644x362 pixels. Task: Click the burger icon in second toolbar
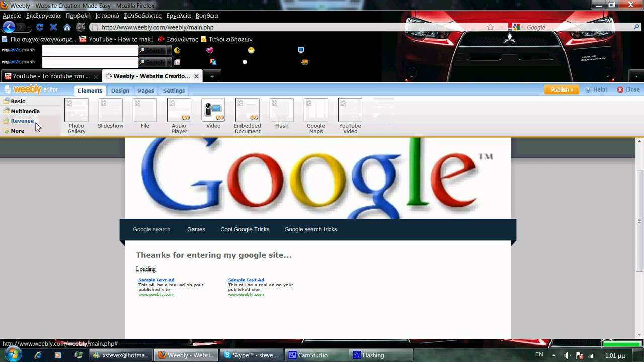304,62
